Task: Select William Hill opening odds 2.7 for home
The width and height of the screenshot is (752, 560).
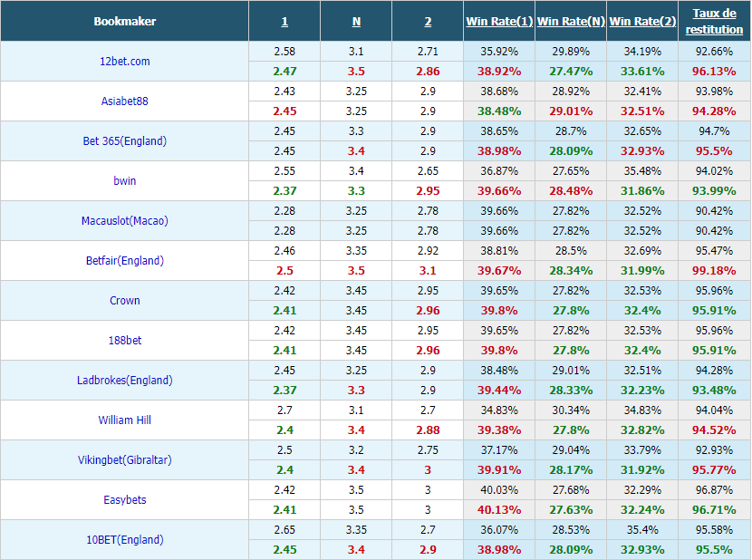Action: pos(284,410)
